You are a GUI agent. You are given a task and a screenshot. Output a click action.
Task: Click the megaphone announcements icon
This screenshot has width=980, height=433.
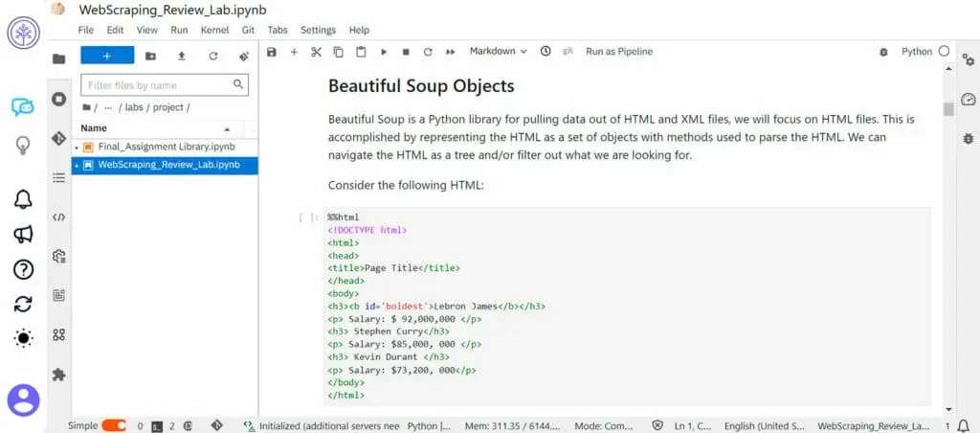click(23, 235)
